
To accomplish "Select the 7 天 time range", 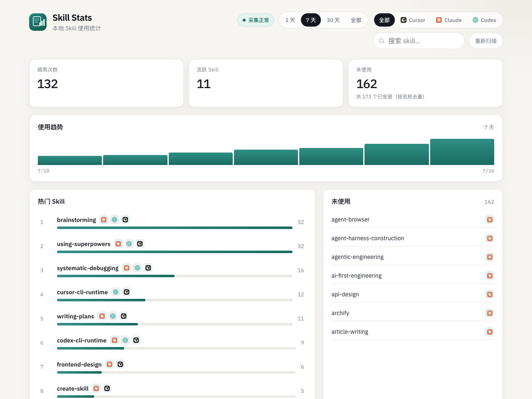I will 311,20.
